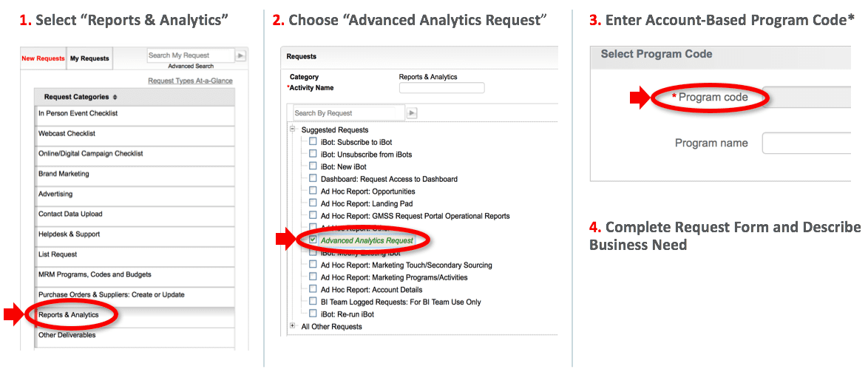Open the Helpdesk & Support category
The width and height of the screenshot is (868, 372).
pos(69,234)
